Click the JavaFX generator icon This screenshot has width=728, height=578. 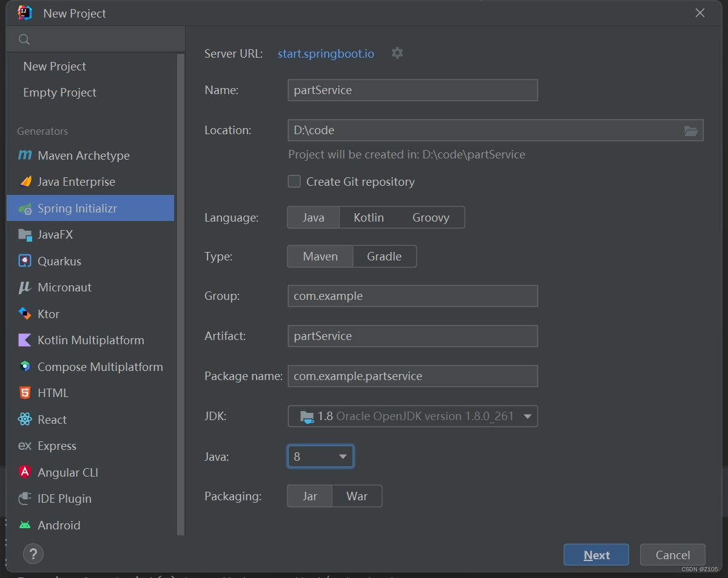coord(25,234)
